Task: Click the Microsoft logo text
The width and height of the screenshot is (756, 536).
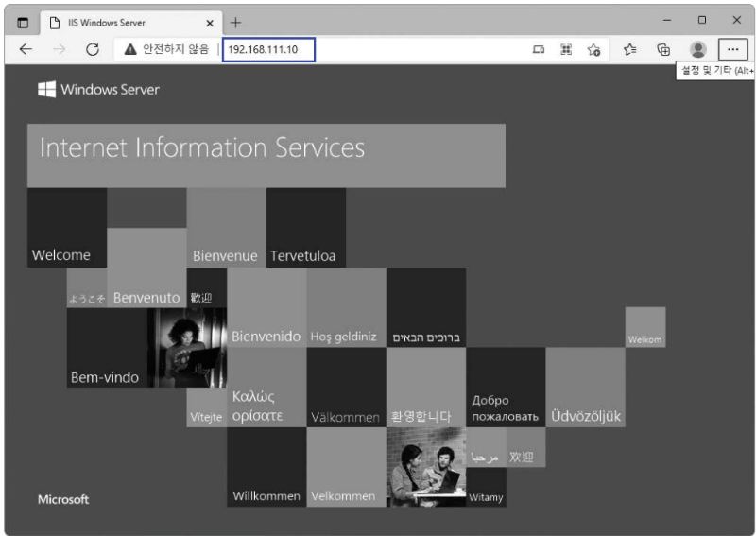Action: 63,499
